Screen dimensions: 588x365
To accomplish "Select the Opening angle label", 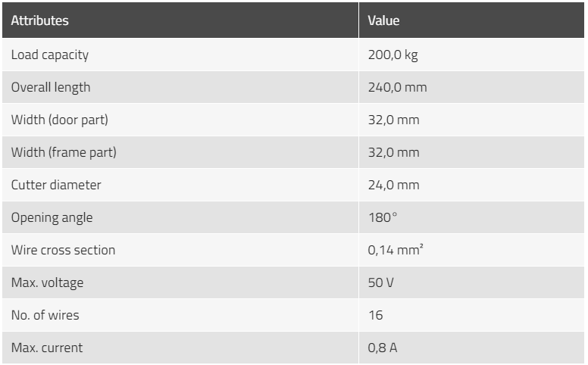I will coord(52,218).
